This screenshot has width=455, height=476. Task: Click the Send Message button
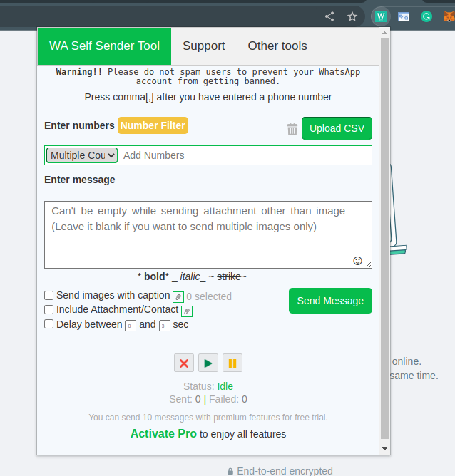point(330,301)
